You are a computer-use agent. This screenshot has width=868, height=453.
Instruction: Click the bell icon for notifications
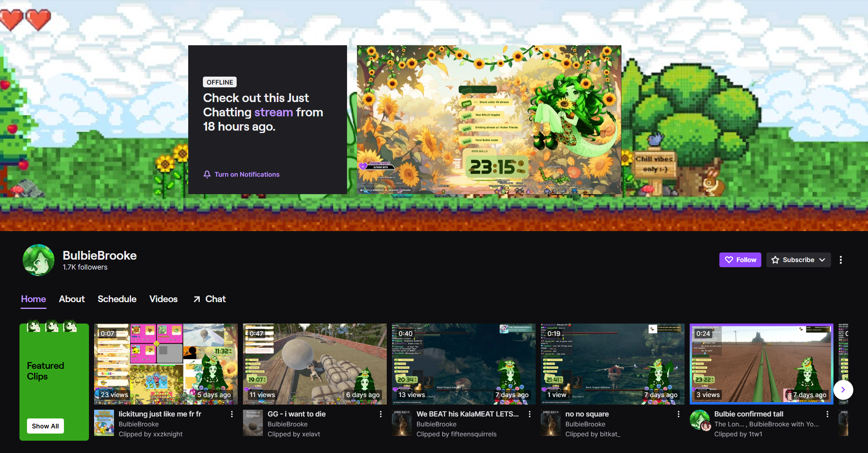coord(207,174)
